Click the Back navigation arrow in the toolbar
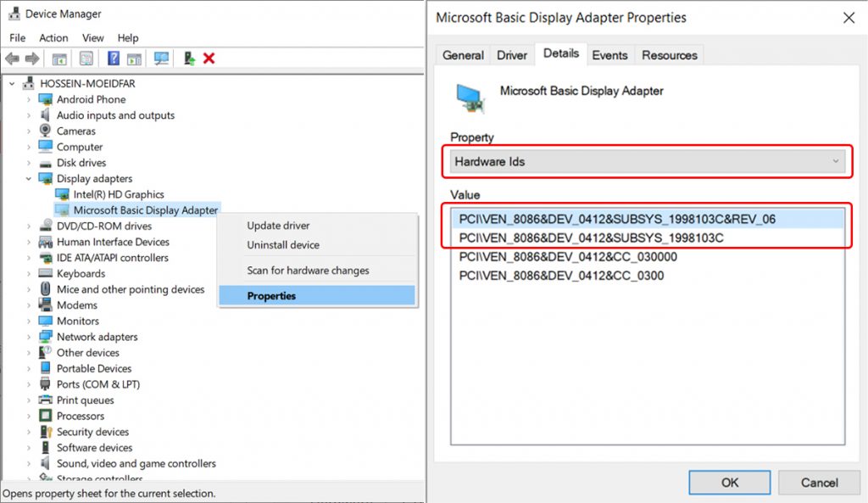 pyautogui.click(x=12, y=59)
